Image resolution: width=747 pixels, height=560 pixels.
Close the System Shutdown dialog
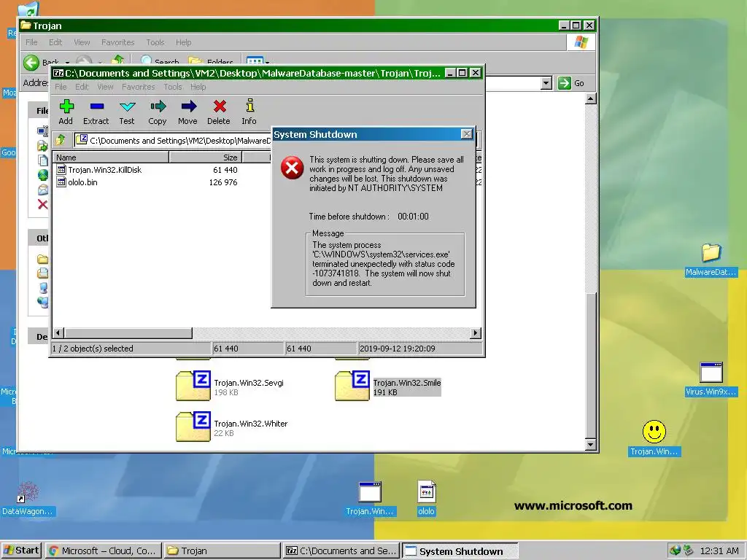(x=467, y=134)
